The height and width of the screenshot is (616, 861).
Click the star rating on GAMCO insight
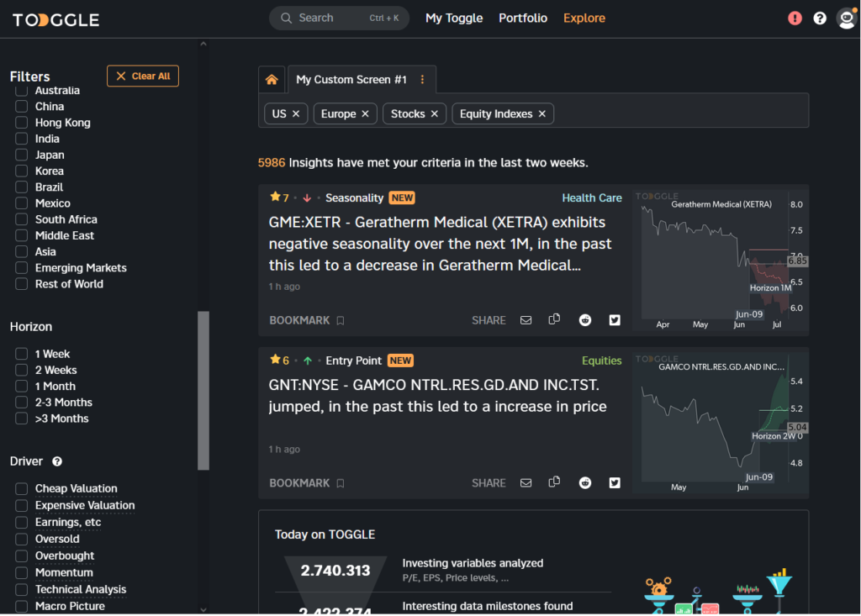[x=279, y=361]
